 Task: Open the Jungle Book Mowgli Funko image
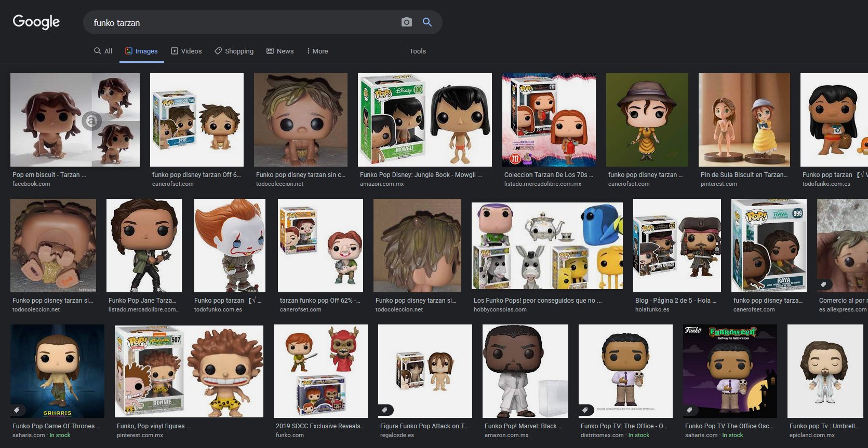(x=425, y=120)
